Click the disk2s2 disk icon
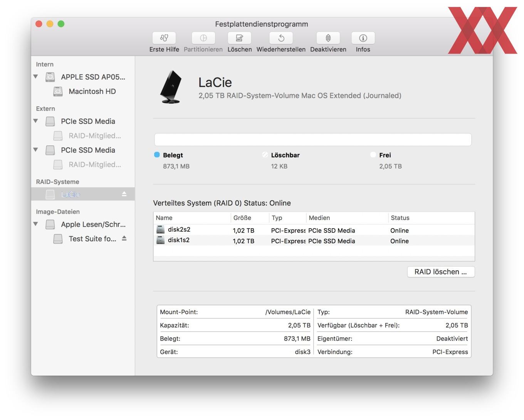The height and width of the screenshot is (420, 524). [160, 230]
